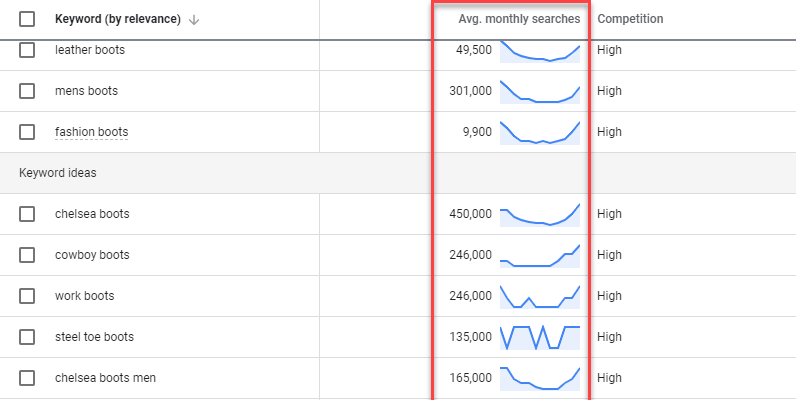Click the sort arrow next to Keyword header
Viewport: 796px width, 400px height.
[x=194, y=20]
